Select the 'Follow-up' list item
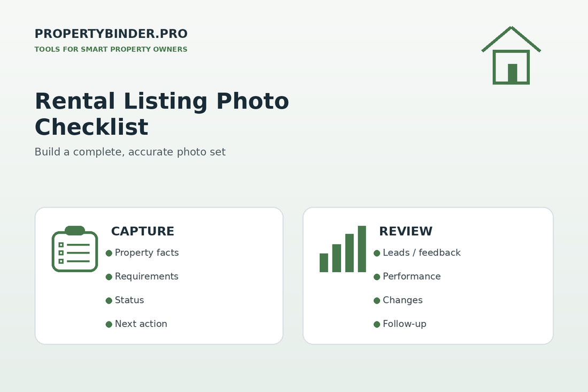Viewport: 588px width, 392px height. tap(405, 324)
